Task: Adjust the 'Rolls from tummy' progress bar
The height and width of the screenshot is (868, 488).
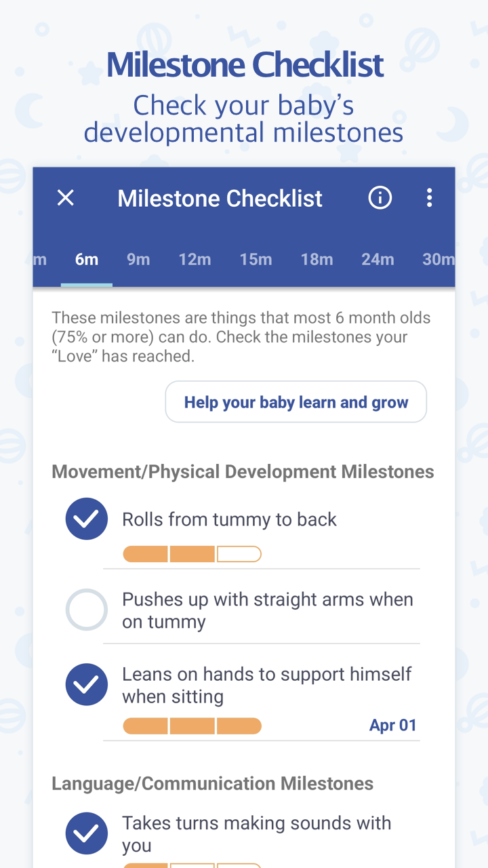Action: pos(192,555)
